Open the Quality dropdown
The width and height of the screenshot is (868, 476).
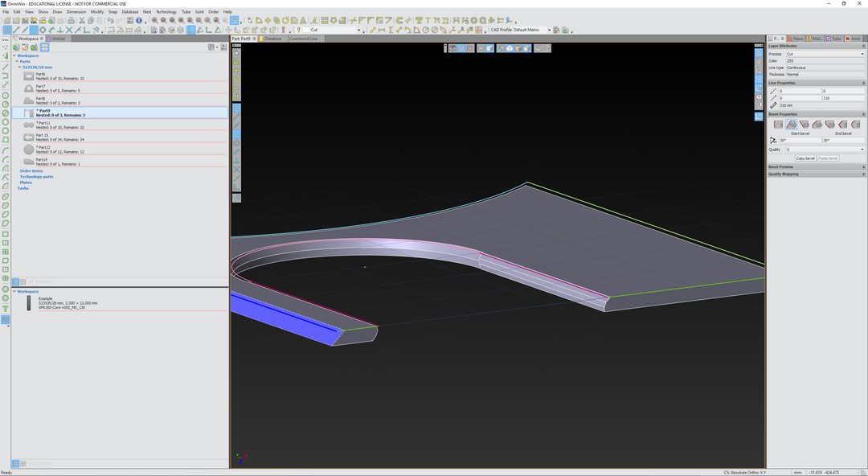tap(825, 150)
